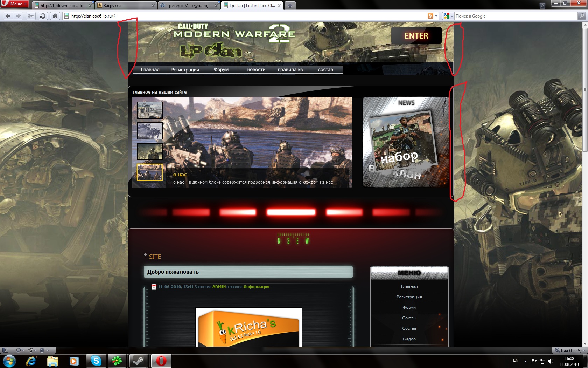Open Регистрация in the МЕНЮ sidebar
The image size is (588, 368).
tap(409, 297)
